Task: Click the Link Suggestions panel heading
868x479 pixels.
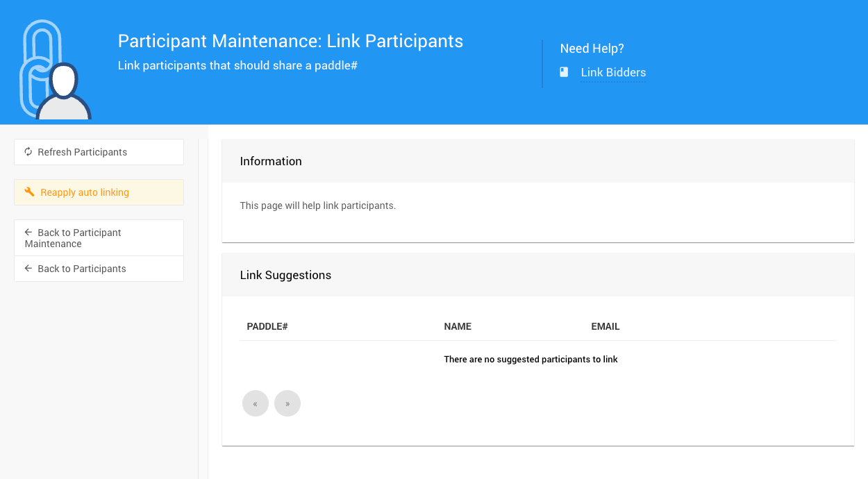Action: tap(285, 275)
